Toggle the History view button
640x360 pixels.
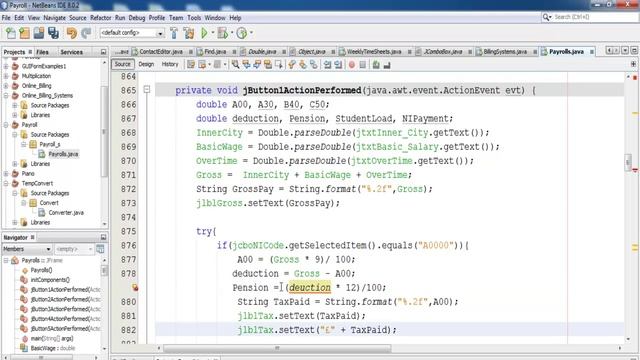coord(170,64)
